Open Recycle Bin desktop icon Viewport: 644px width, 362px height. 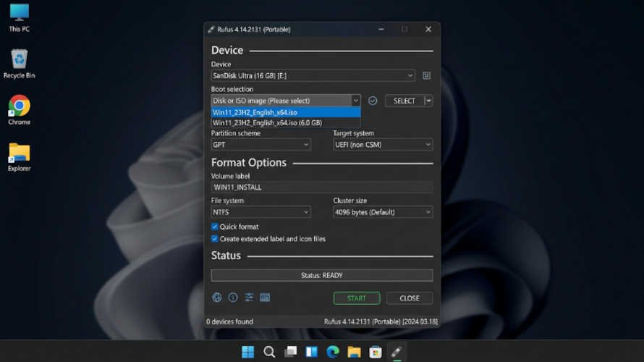20,64
